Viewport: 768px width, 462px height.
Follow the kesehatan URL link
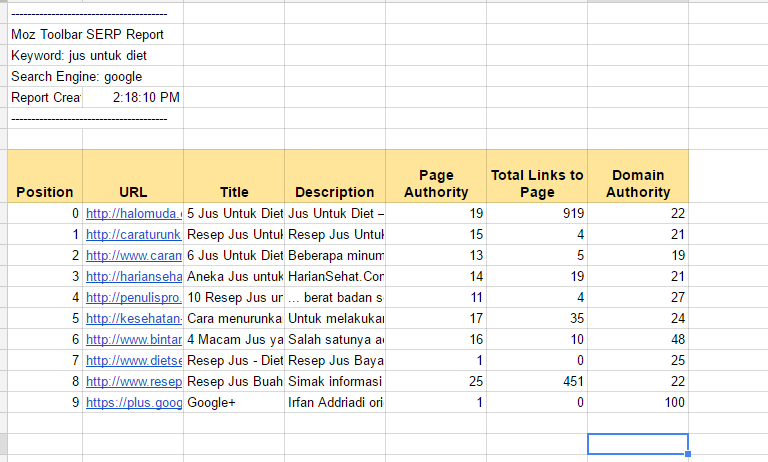[x=132, y=318]
